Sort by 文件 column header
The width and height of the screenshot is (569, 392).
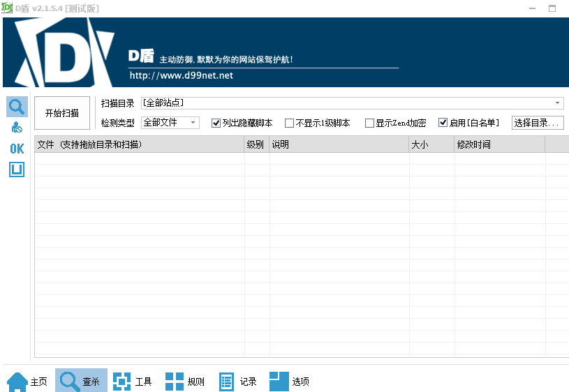(x=140, y=144)
